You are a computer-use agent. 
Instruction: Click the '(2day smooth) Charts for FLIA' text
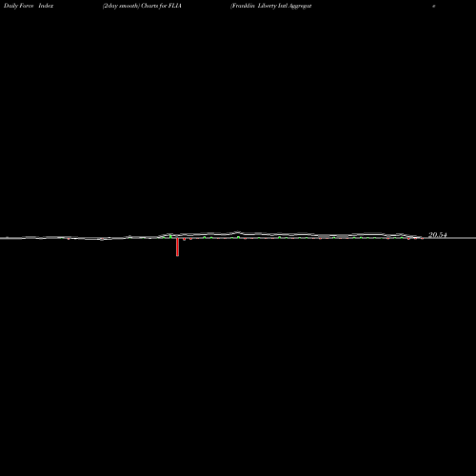point(142,6)
